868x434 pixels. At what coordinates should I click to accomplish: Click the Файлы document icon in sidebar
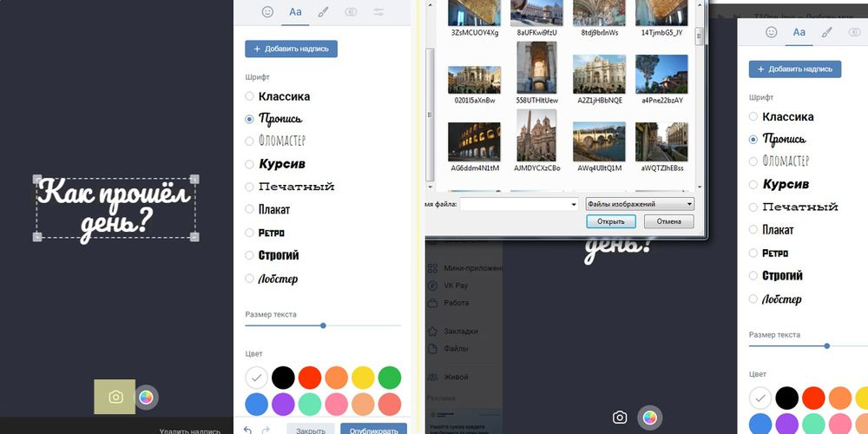433,349
